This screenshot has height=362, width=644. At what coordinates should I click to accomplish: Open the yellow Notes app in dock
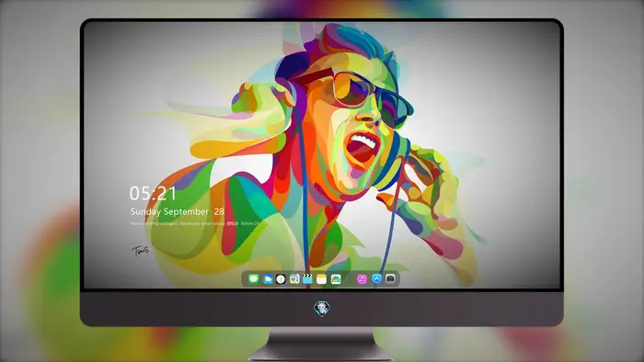(x=322, y=279)
